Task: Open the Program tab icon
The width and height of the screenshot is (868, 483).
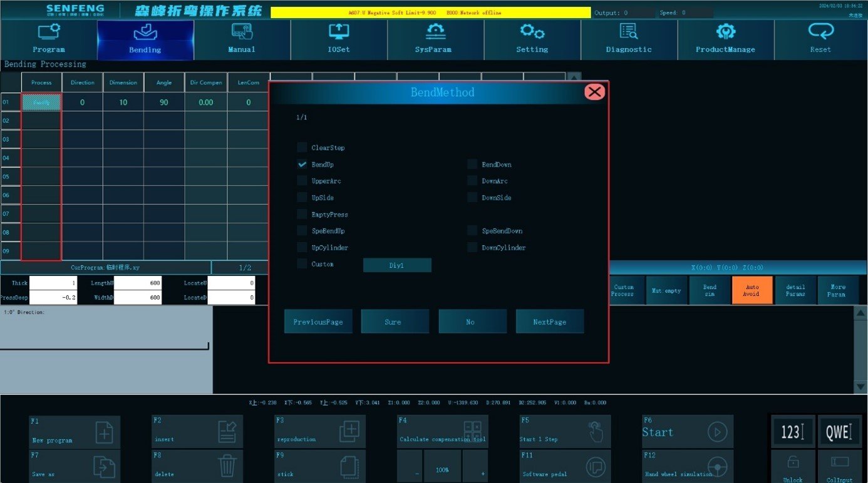Action: (x=49, y=31)
